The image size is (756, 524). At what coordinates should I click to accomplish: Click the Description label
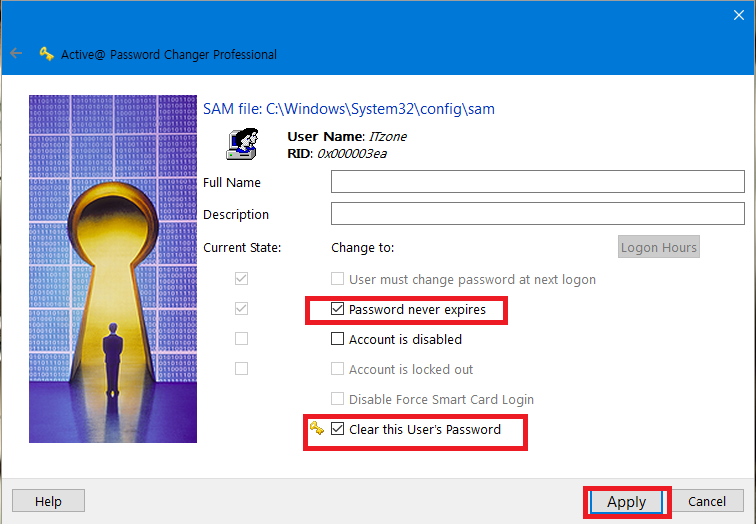tap(236, 215)
